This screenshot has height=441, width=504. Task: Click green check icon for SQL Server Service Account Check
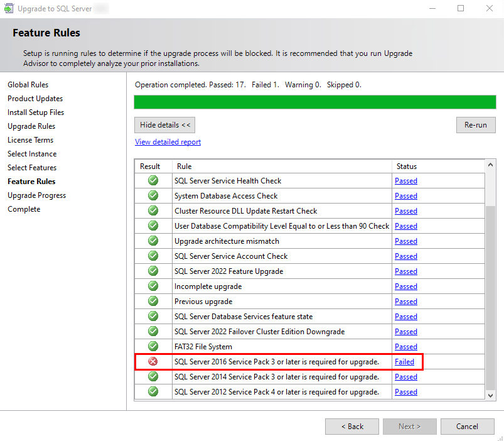(153, 256)
